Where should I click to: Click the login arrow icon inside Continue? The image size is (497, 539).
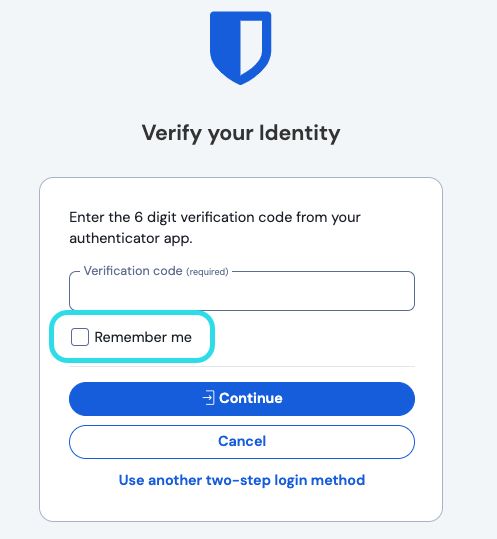[x=209, y=398]
